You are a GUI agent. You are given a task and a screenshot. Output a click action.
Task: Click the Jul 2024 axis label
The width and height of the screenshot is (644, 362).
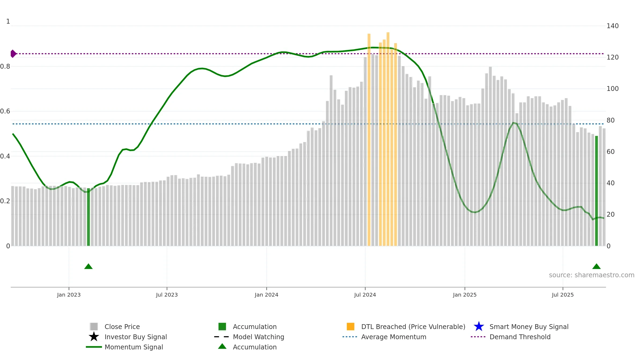coord(365,295)
